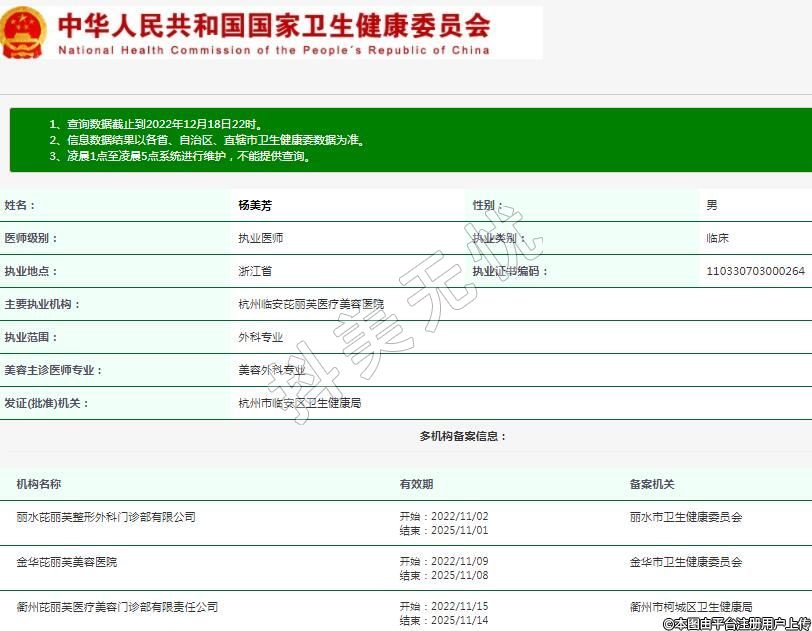Click the 性别 value 男

[x=711, y=205]
